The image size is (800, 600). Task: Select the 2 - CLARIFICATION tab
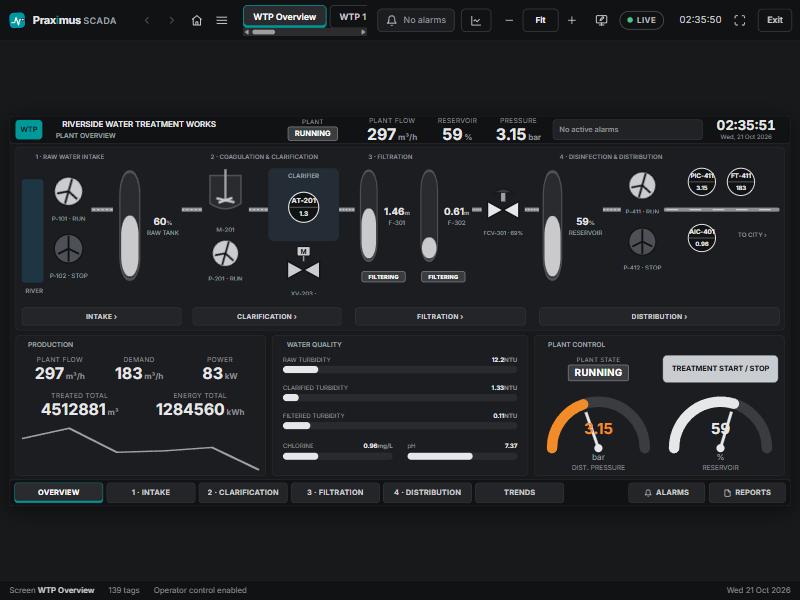pyautogui.click(x=243, y=492)
